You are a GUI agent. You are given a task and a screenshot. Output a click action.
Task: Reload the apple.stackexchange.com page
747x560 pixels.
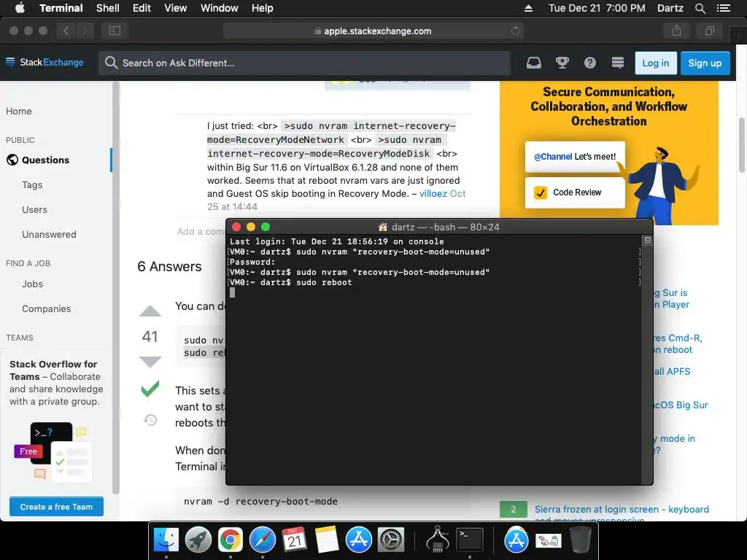coord(515,31)
